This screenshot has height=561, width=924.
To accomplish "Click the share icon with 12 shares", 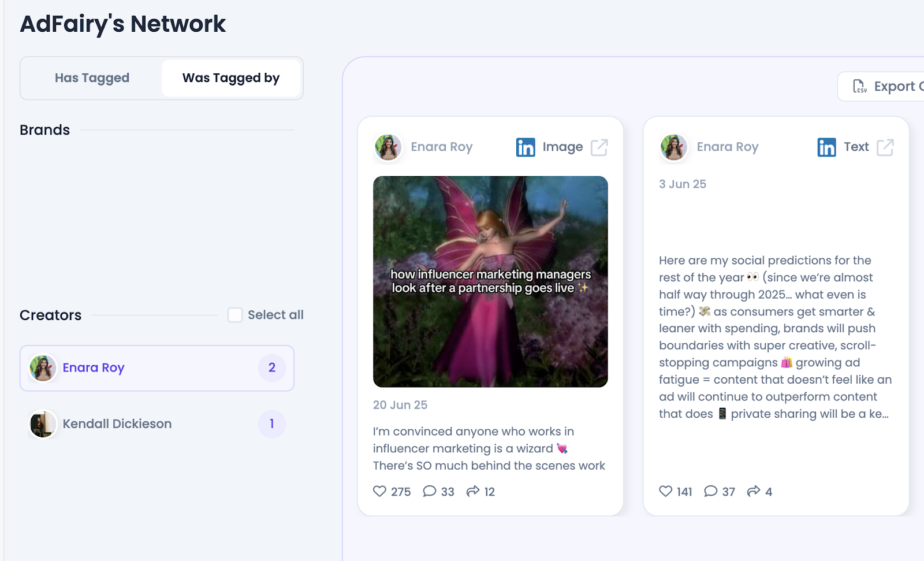I will click(x=473, y=491).
